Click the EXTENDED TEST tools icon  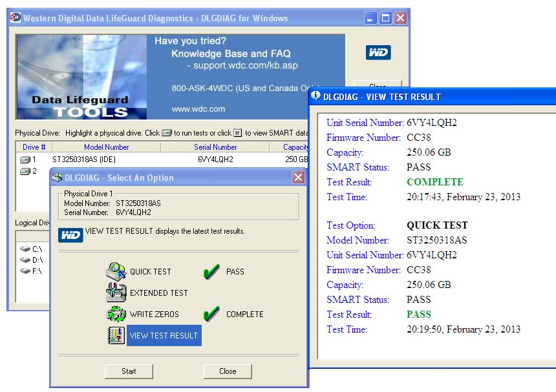coord(116,293)
